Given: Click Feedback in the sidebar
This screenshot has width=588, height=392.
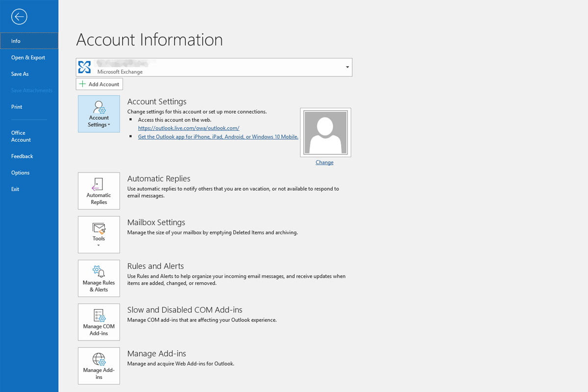Looking at the screenshot, I should pyautogui.click(x=22, y=156).
